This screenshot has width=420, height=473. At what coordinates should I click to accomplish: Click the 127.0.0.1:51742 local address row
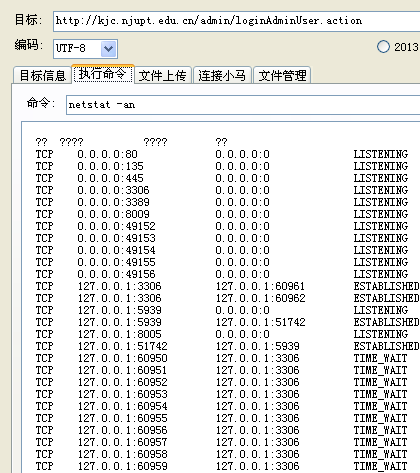227,346
